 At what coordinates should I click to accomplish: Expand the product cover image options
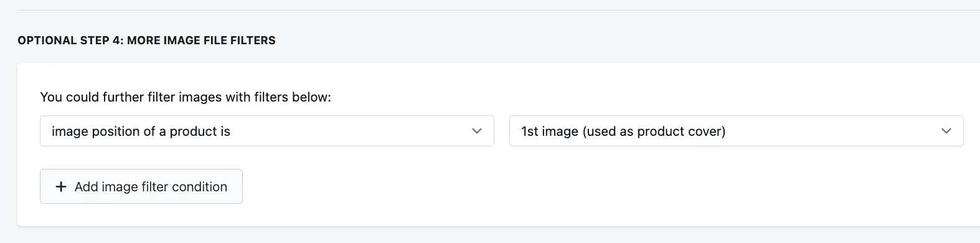point(737,131)
